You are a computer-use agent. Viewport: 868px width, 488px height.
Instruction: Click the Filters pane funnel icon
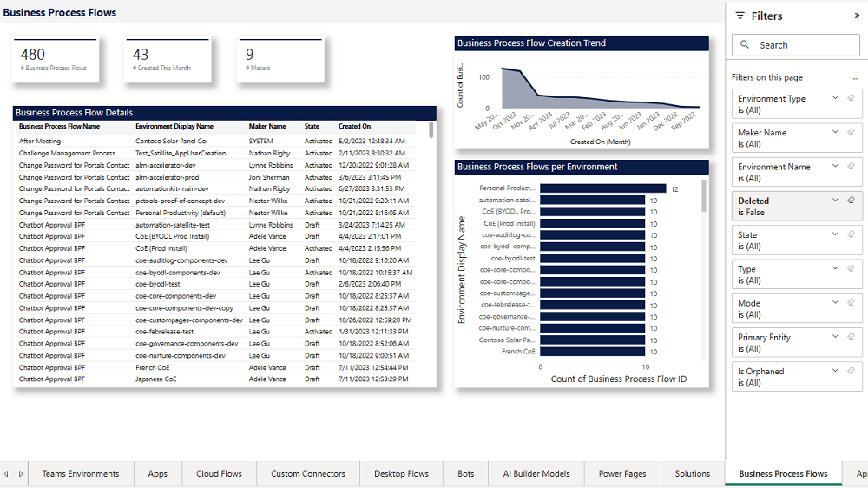point(740,16)
